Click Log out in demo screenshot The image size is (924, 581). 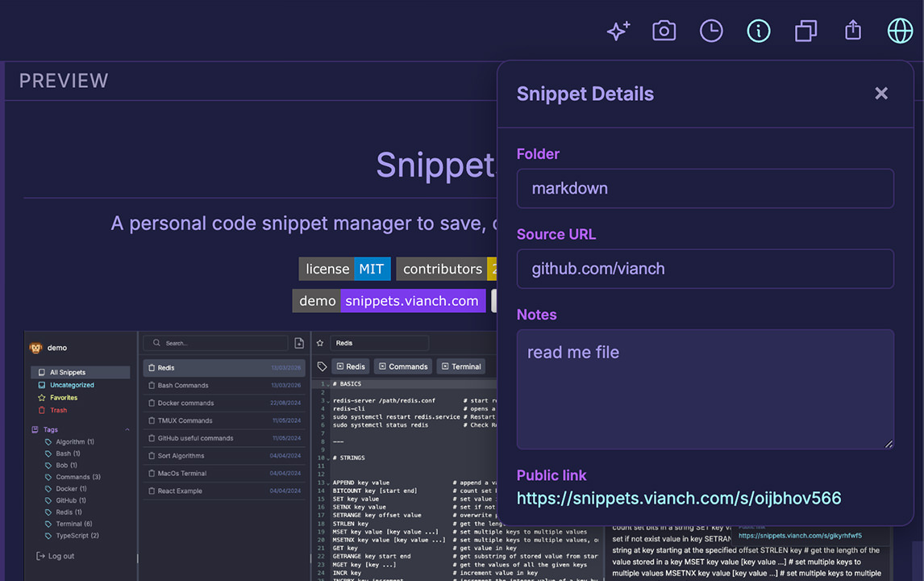(x=56, y=556)
